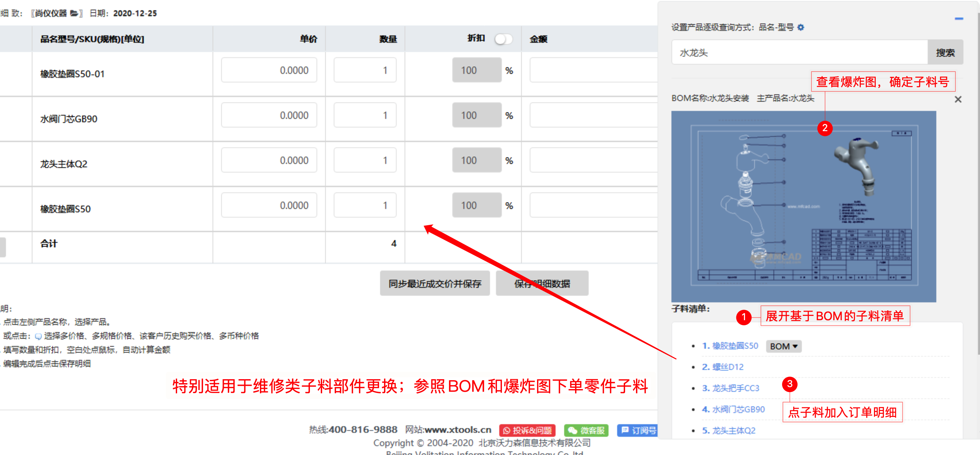Click the gear icon for query mode settings
Viewport: 980px width, 455px height.
point(801,27)
